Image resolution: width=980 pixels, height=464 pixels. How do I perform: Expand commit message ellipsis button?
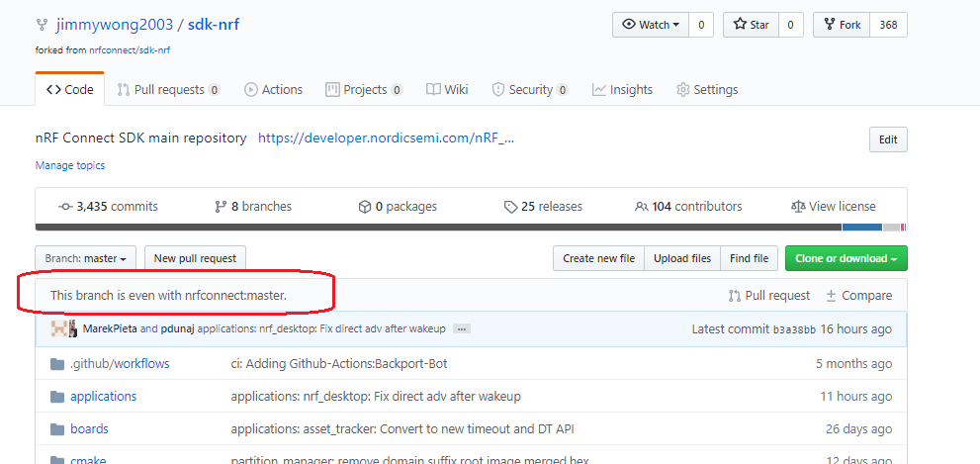click(x=462, y=328)
